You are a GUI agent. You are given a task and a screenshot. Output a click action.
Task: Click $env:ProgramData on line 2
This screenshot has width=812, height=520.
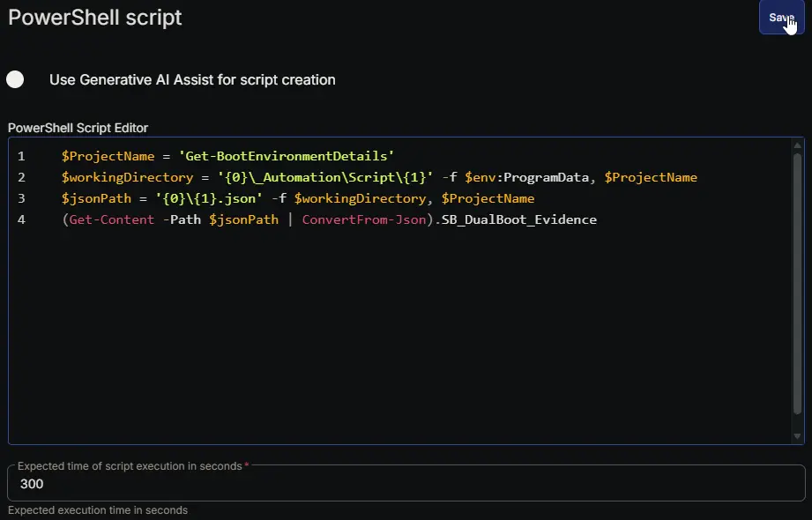[526, 177]
